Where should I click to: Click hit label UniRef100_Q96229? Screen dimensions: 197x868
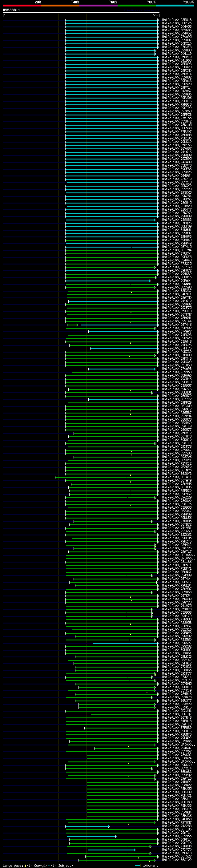(x=177, y=497)
